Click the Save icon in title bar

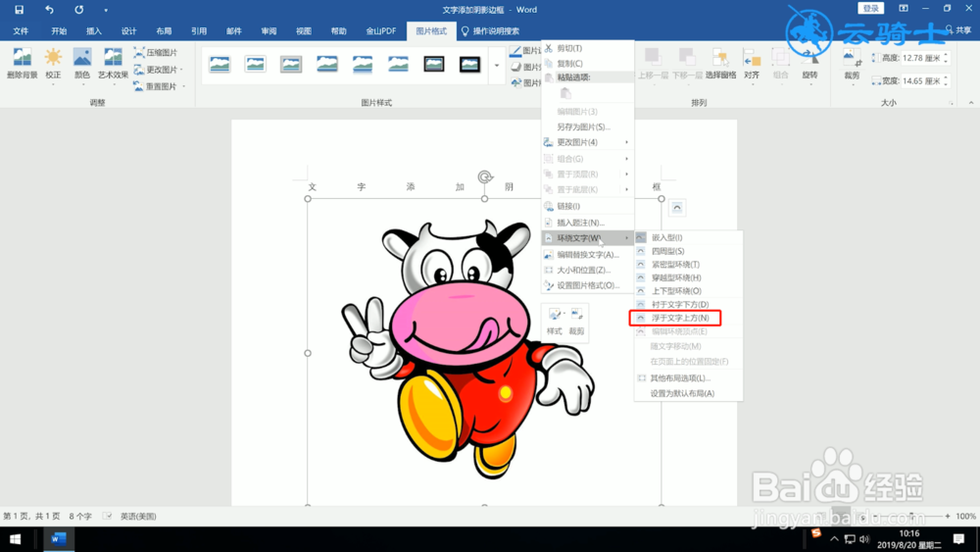tap(19, 10)
